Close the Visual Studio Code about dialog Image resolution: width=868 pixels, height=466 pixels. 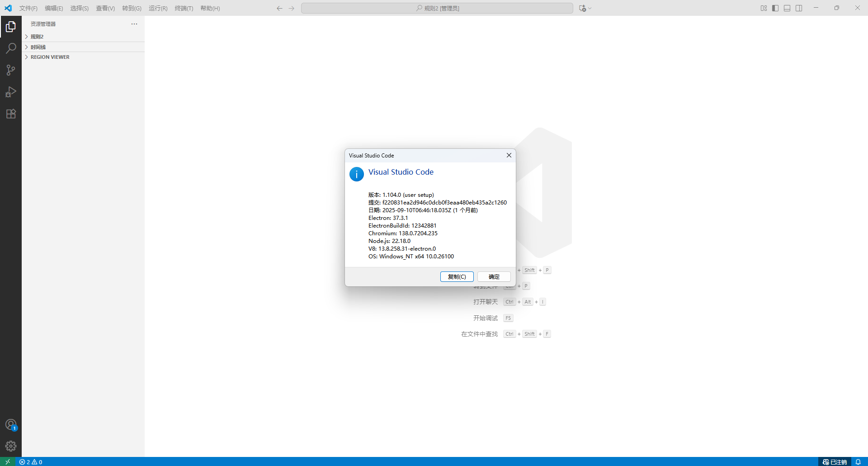(x=509, y=155)
